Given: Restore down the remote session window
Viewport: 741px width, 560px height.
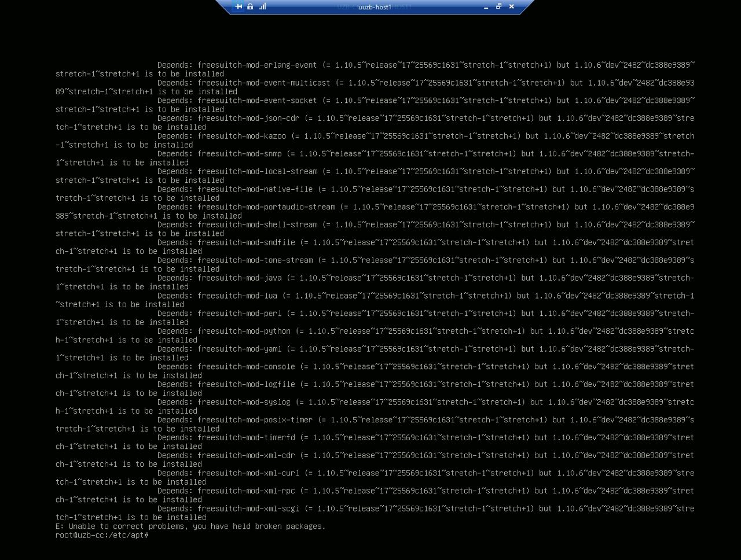Looking at the screenshot, I should click(498, 6).
